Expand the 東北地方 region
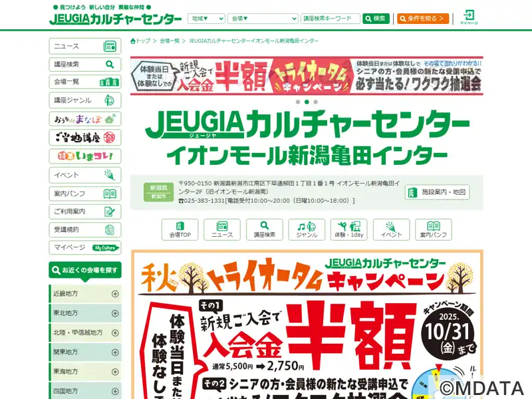Image resolution: width=532 pixels, height=399 pixels. [85, 313]
